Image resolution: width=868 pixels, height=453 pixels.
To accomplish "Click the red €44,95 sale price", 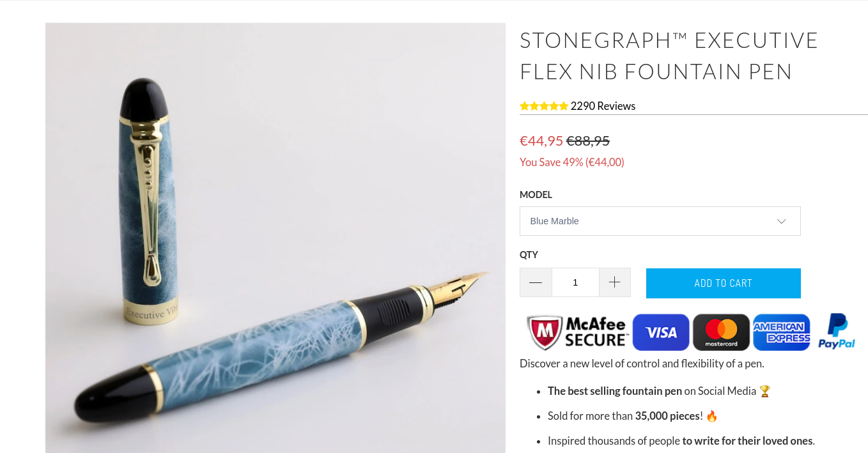I will coord(541,141).
